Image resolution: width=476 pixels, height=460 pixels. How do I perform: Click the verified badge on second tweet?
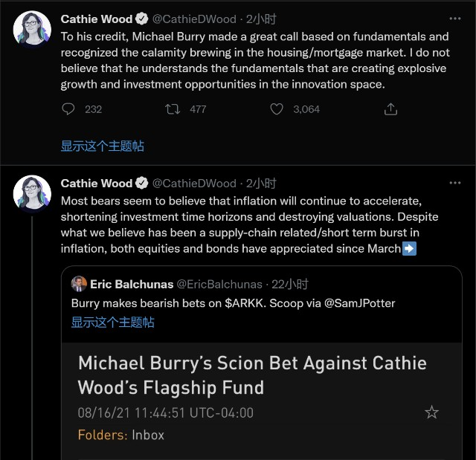142,183
